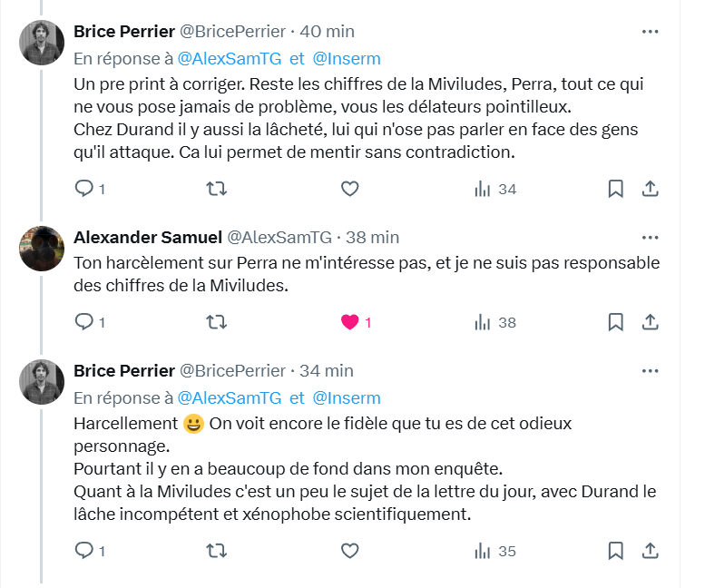Like Brice Perrier's 40 min tweet

(x=349, y=189)
